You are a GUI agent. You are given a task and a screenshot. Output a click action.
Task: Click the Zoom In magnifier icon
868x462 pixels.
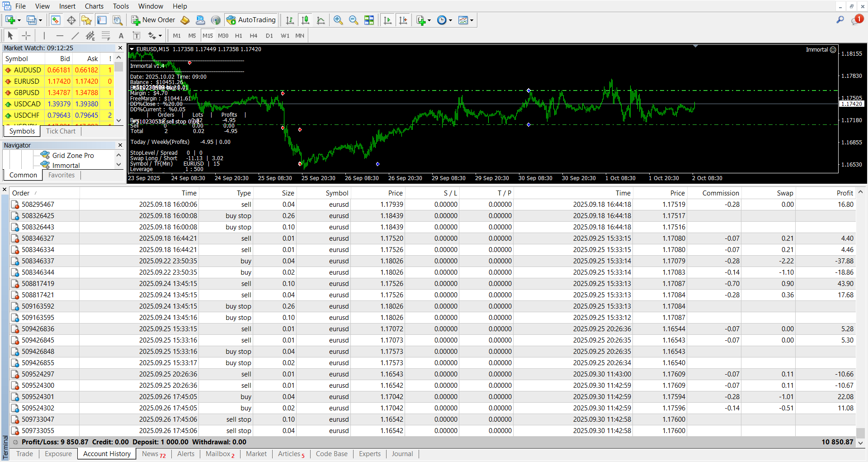(x=338, y=20)
